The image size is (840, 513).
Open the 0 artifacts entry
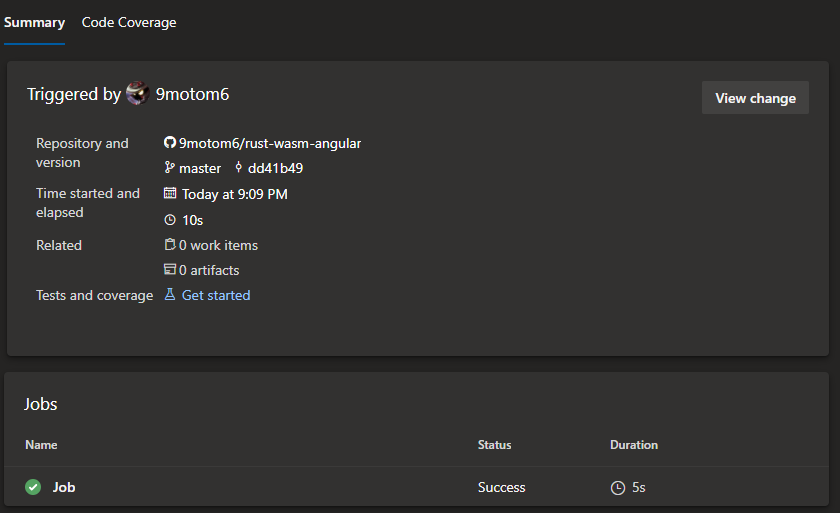(x=209, y=270)
